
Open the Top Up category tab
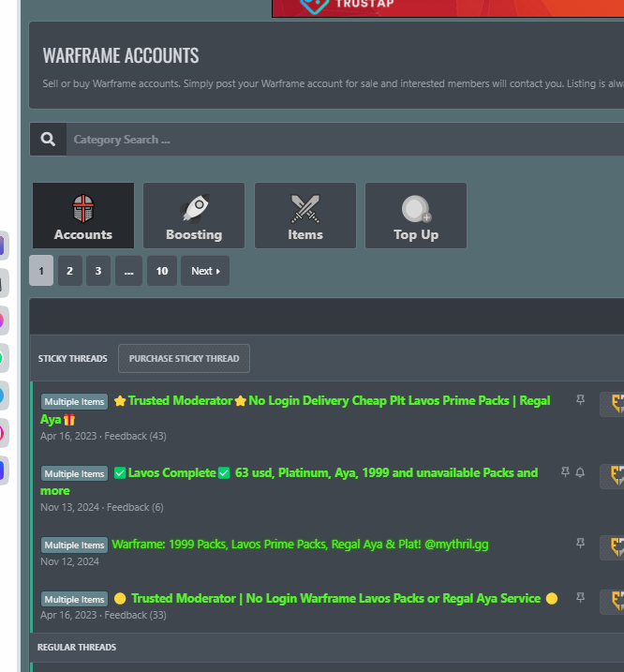tap(416, 216)
